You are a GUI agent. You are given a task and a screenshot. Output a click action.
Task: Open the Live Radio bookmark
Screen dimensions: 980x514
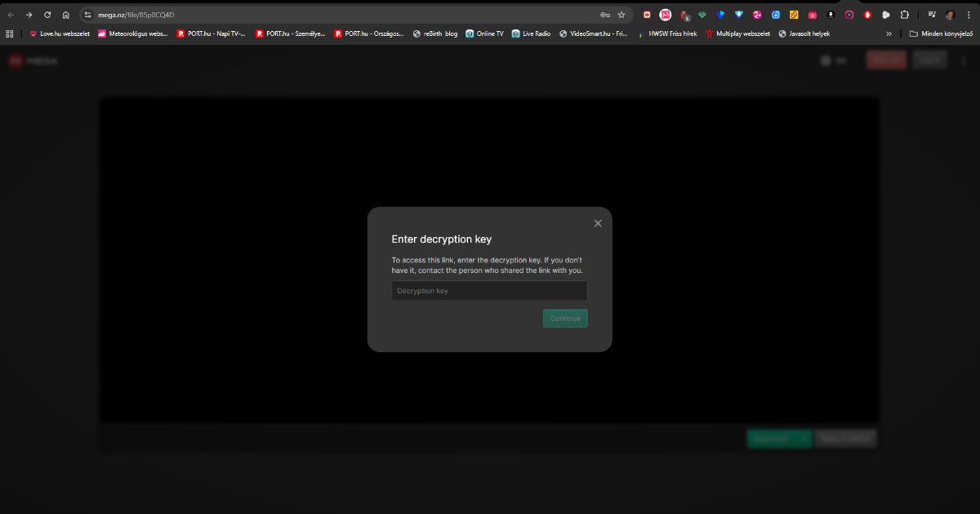point(531,34)
